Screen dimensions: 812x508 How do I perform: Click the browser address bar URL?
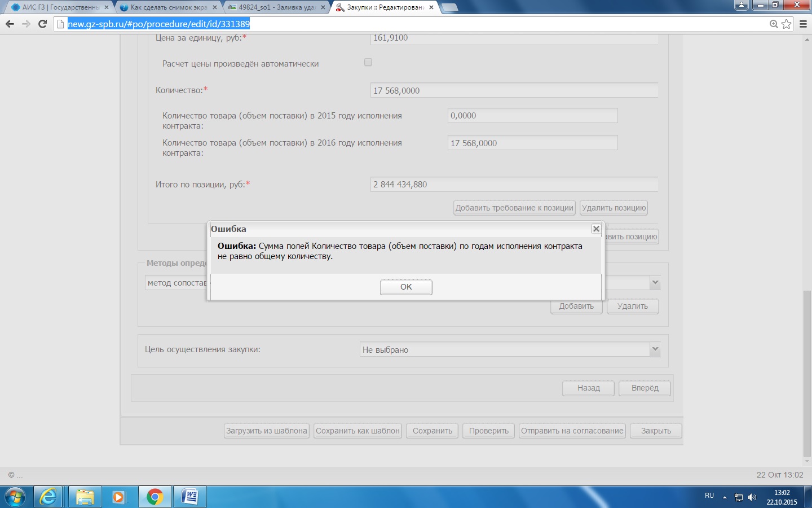point(158,24)
